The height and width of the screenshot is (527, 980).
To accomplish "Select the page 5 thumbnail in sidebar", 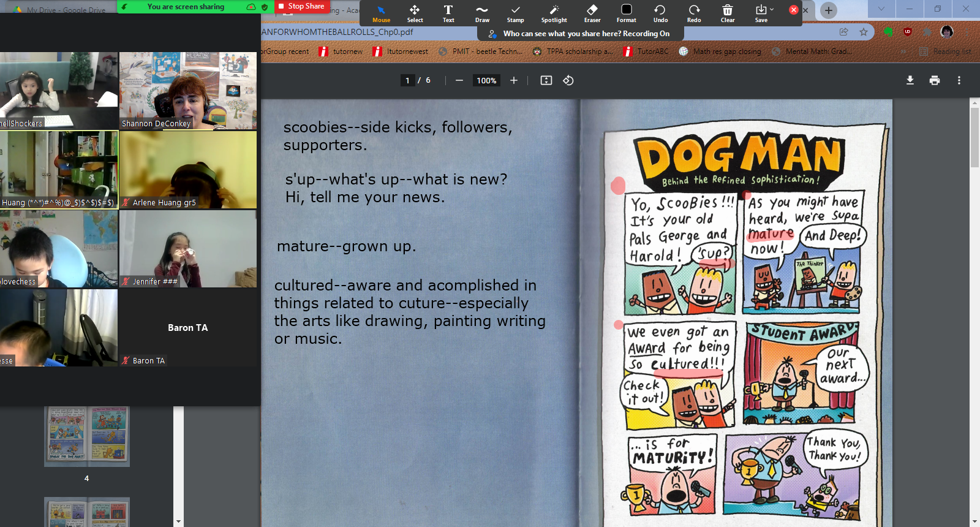I will [x=87, y=512].
